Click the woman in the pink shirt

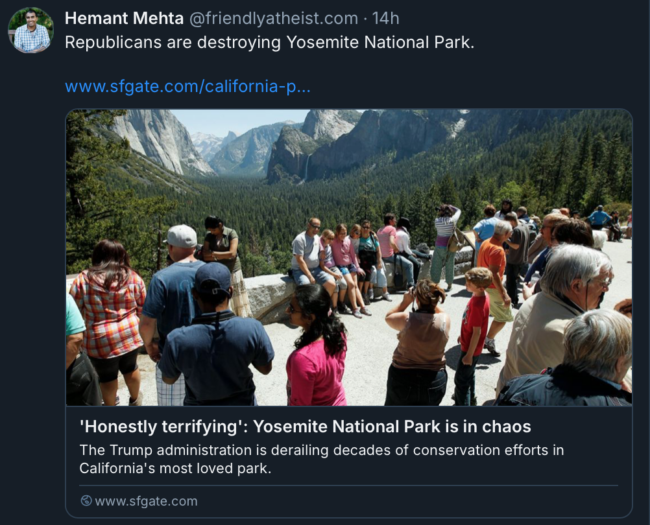(317, 346)
